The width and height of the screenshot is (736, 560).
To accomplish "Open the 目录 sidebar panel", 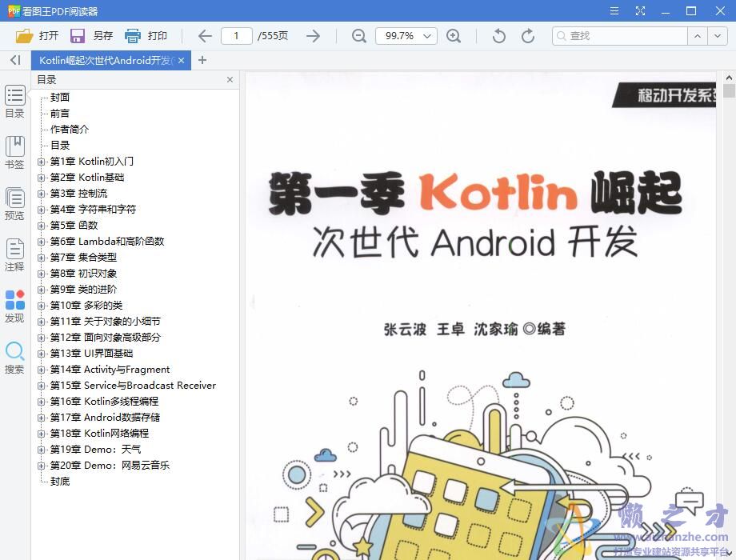I will pos(14,102).
